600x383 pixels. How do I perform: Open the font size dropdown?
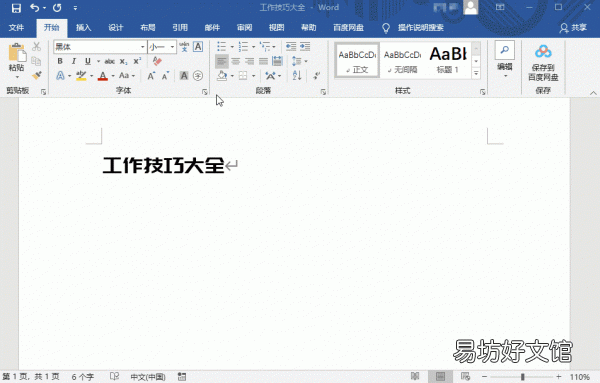tap(173, 47)
